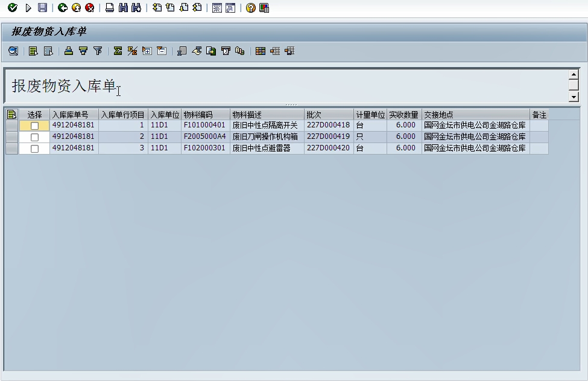Tick checkbox for row item 1
This screenshot has height=381, width=588.
[x=34, y=126]
